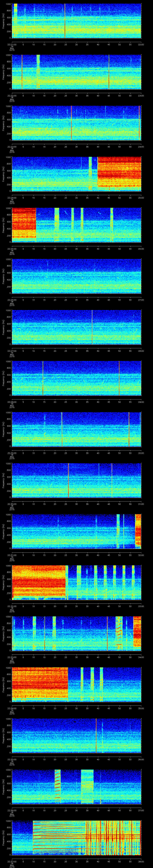Screen dimensions: 153x868
Task: Click the spectrogram panel starting at 22:36:00
Action: click(77, 786)
